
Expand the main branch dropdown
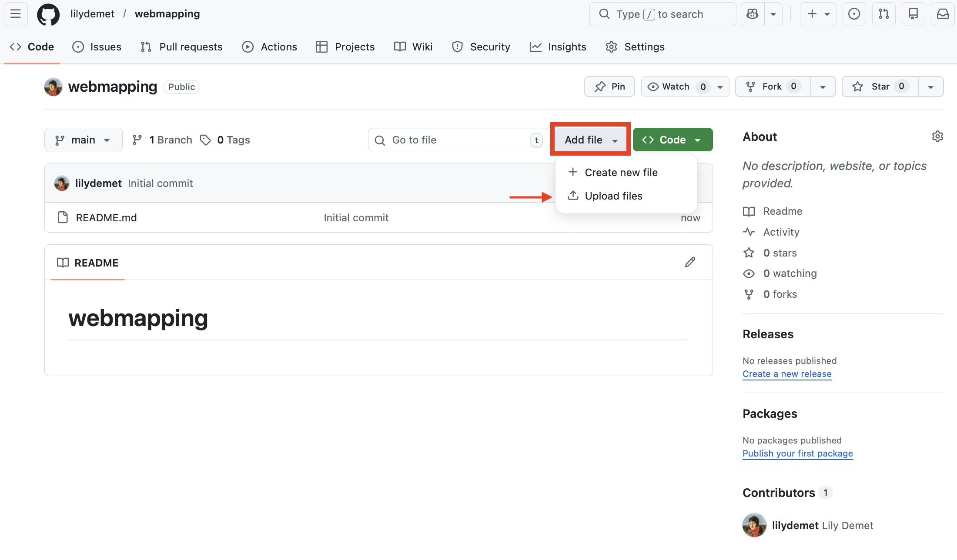[83, 140]
